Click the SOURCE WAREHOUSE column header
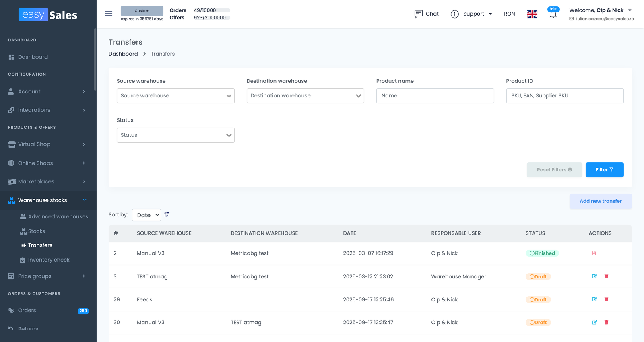Viewport: 644px width, 342px height. [164, 233]
